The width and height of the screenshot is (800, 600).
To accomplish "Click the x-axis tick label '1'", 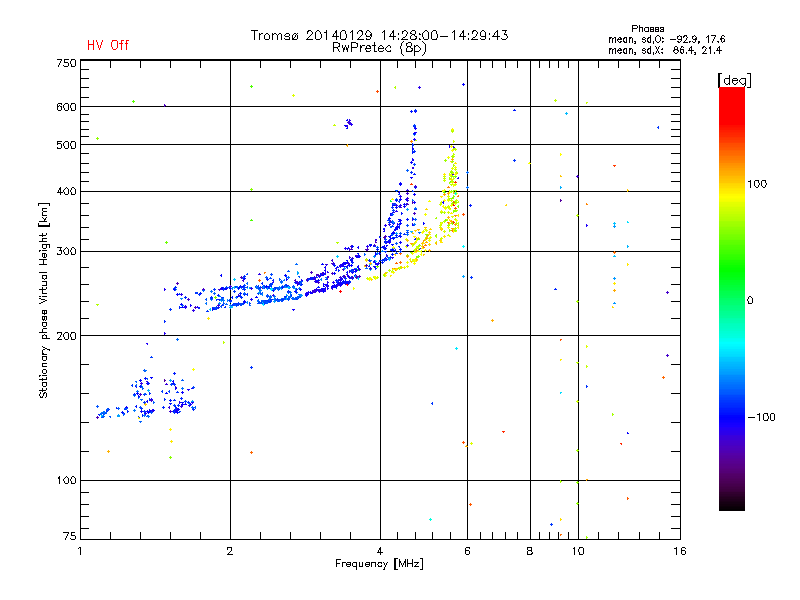I will click(80, 551).
